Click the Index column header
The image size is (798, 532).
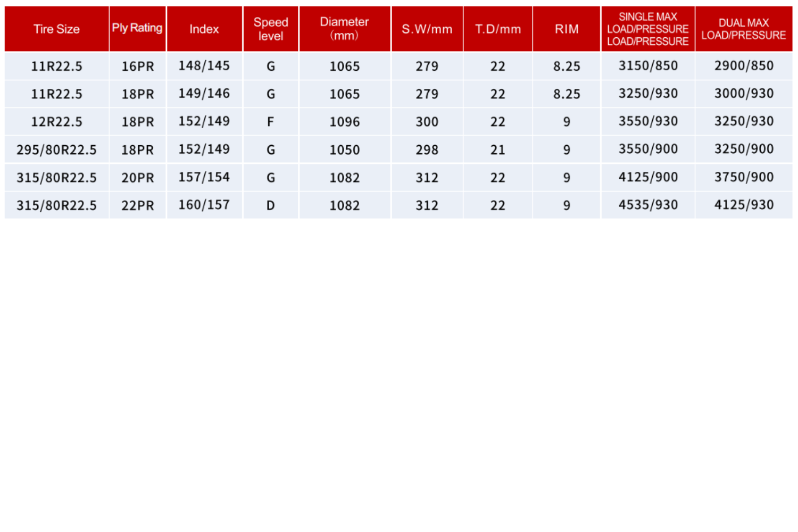(x=204, y=29)
